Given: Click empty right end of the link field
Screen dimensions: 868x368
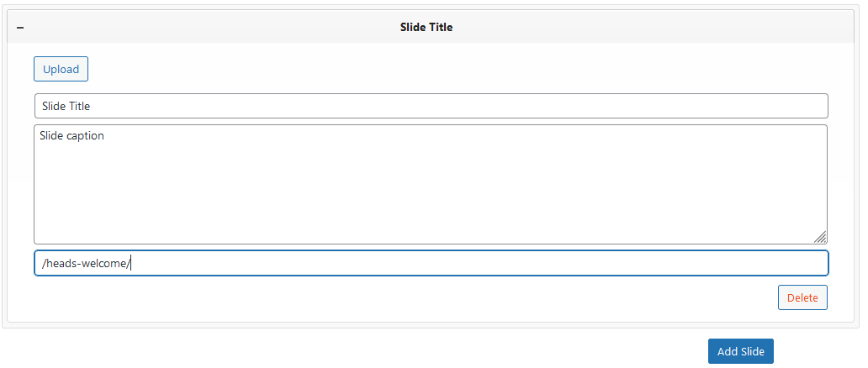Looking at the screenshot, I should (x=757, y=263).
